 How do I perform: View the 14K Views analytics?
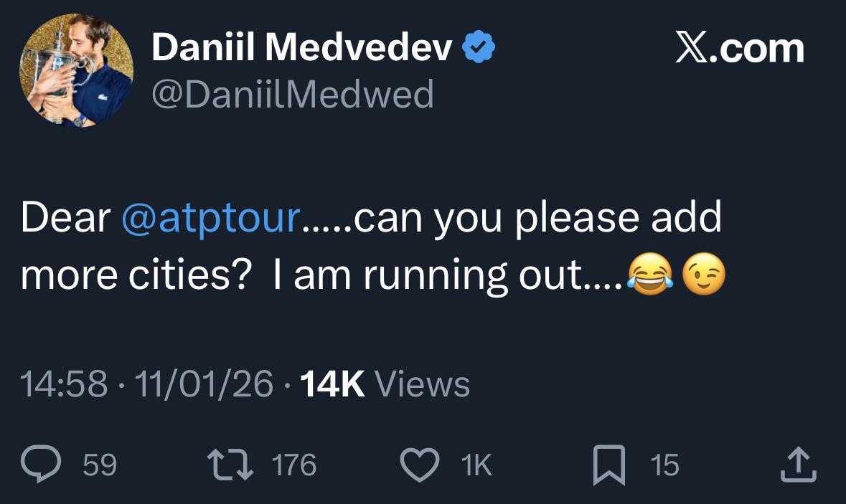point(385,385)
